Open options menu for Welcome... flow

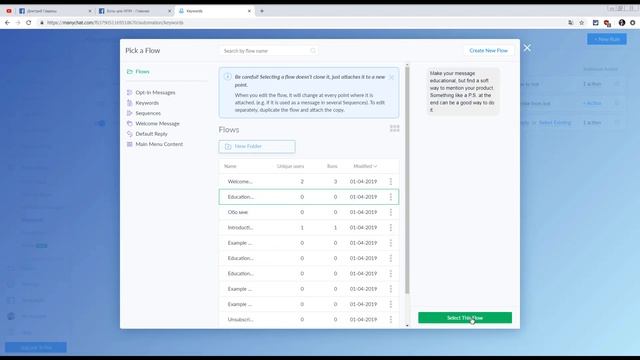pyautogui.click(x=391, y=181)
